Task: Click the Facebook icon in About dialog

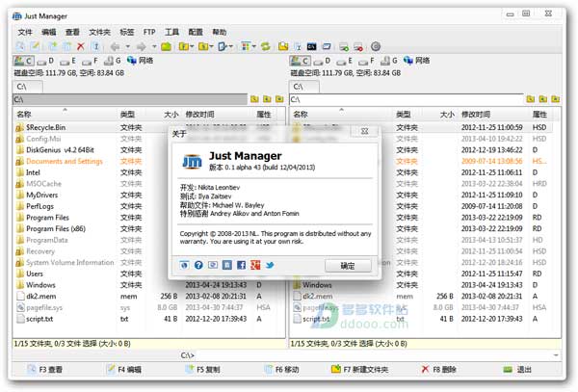Action: (x=241, y=265)
